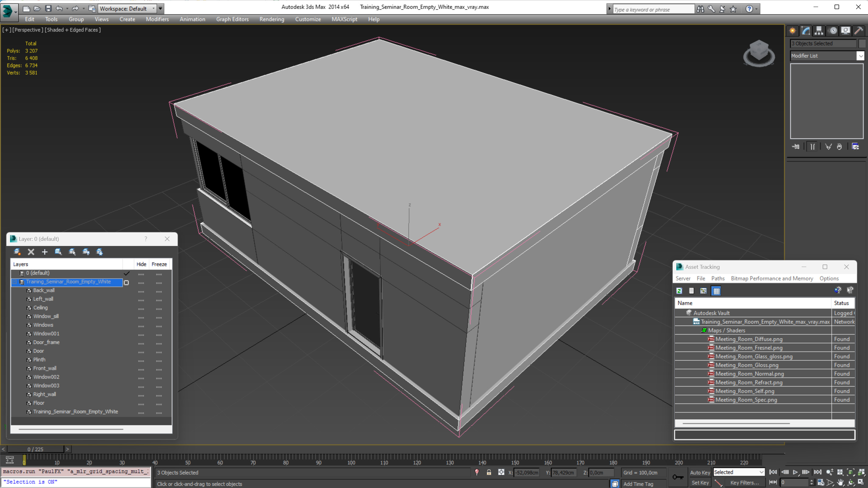Click the time slider showing 0 / 225
The width and height of the screenshot is (868, 488).
(x=35, y=449)
